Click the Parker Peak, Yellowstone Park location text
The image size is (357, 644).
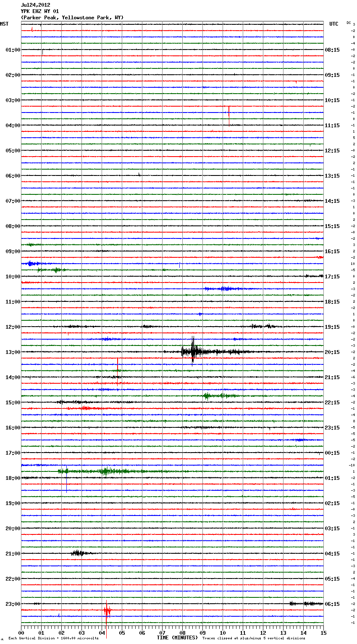tap(72, 18)
